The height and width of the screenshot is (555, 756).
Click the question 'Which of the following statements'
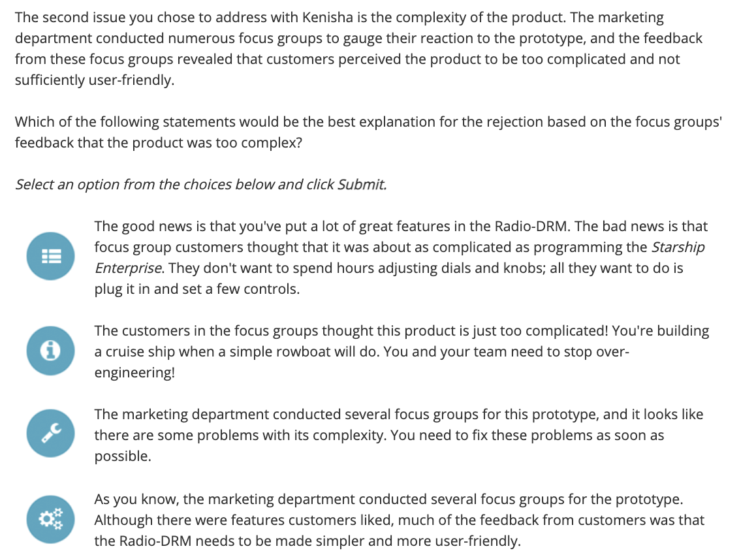[368, 132]
